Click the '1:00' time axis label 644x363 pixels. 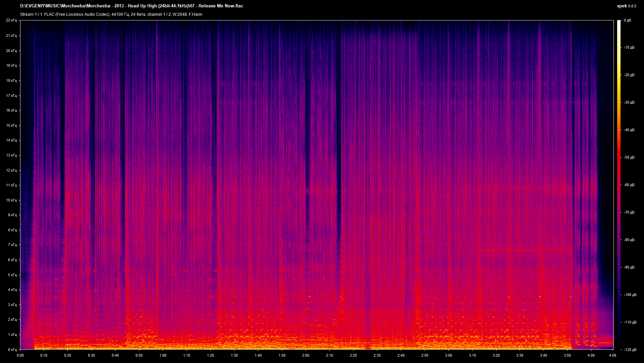[163, 355]
